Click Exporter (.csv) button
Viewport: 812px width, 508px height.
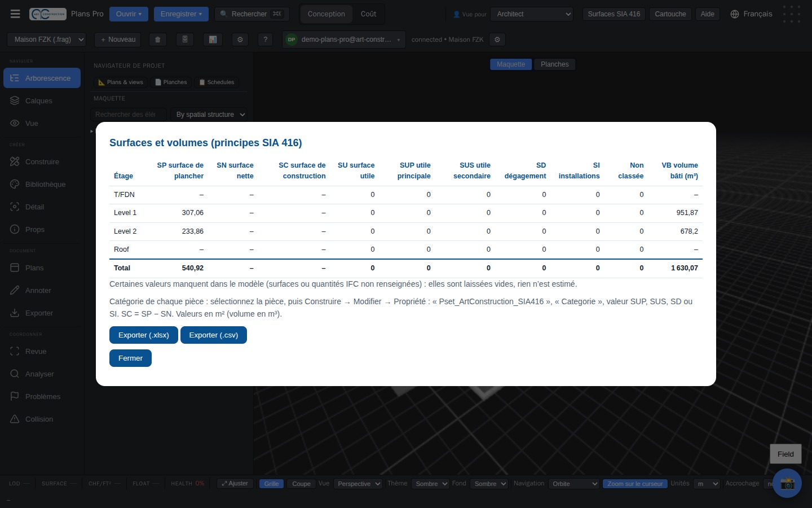[x=214, y=335]
